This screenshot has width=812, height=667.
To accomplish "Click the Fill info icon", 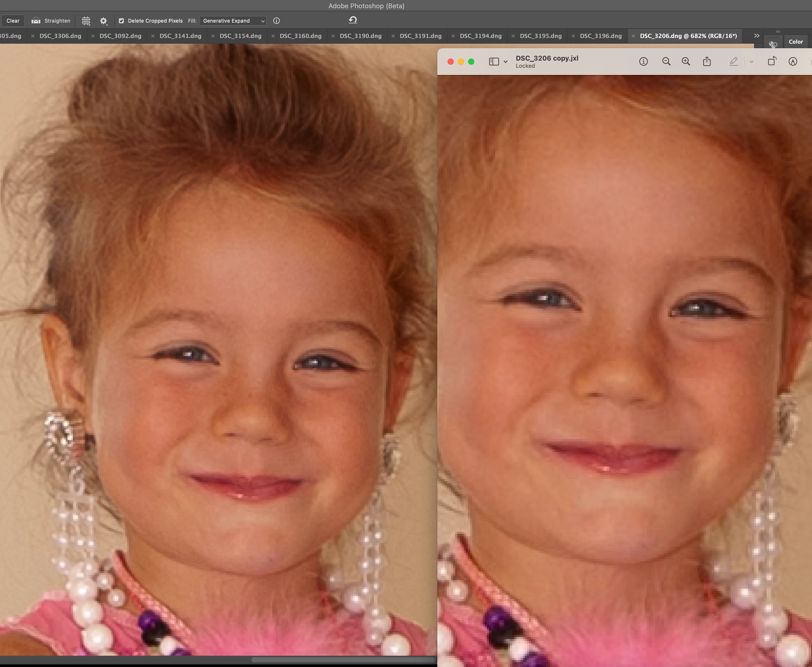I will pyautogui.click(x=276, y=21).
